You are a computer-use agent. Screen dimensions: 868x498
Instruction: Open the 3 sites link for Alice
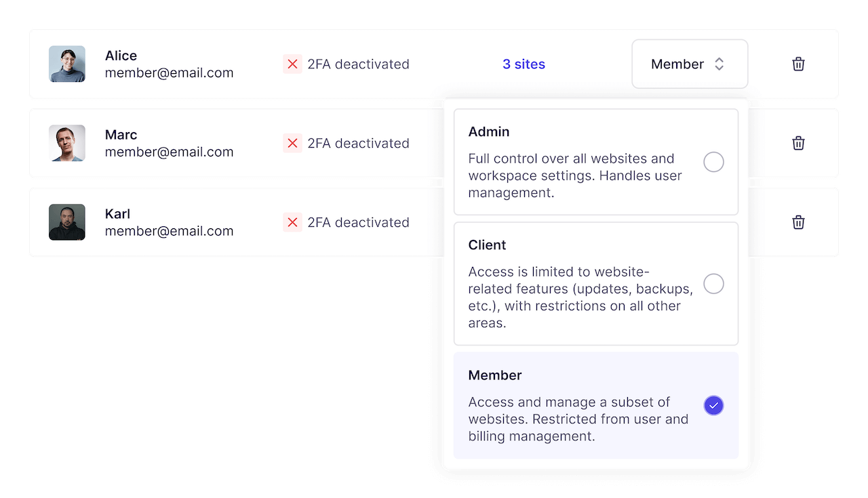pyautogui.click(x=524, y=64)
